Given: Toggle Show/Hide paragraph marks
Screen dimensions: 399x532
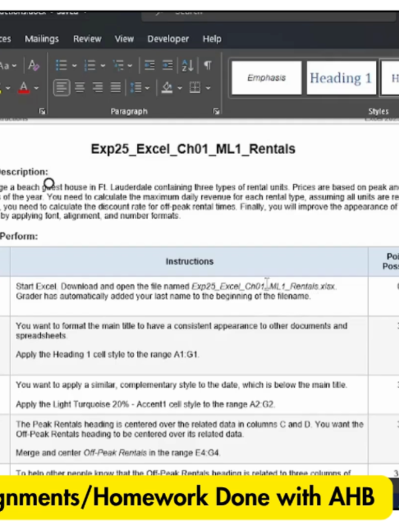Looking at the screenshot, I should (208, 65).
